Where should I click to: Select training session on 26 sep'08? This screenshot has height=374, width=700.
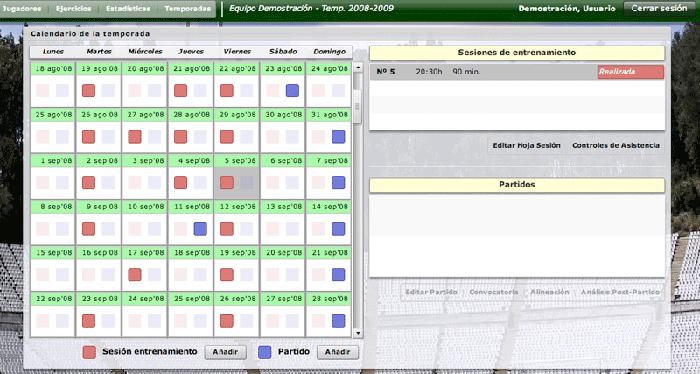[227, 321]
